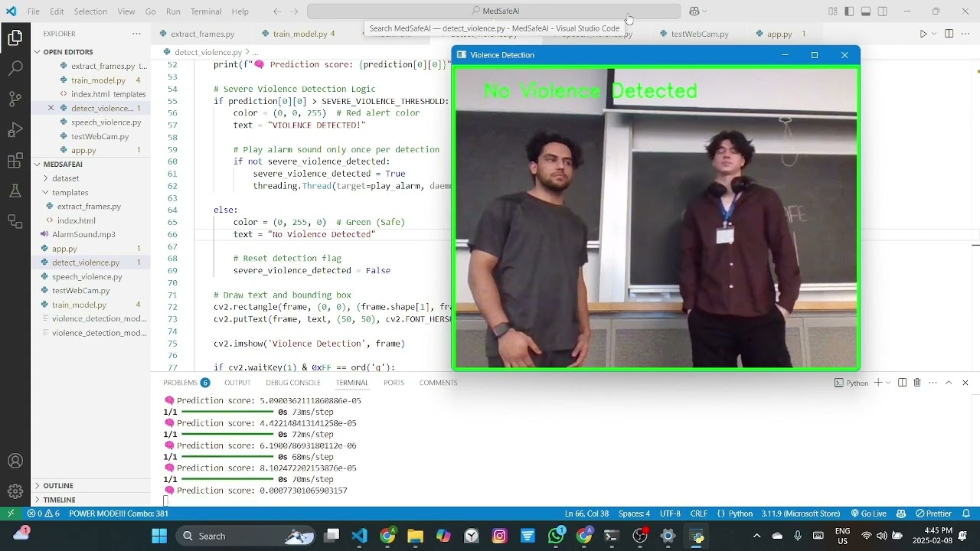
Task: Open the File menu
Action: (34, 11)
